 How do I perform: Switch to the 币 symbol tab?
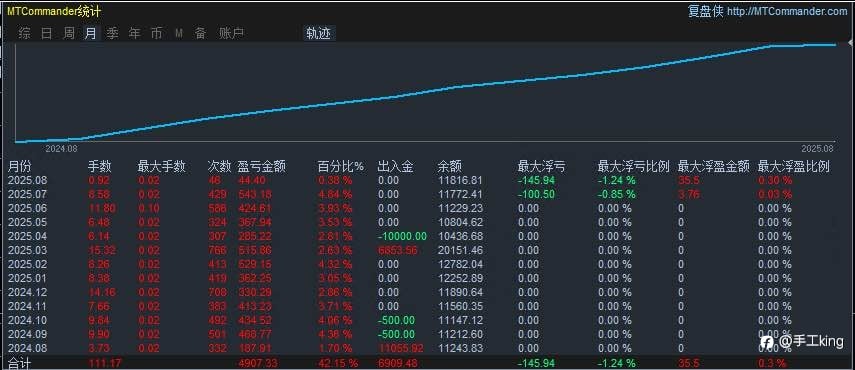pos(156,34)
